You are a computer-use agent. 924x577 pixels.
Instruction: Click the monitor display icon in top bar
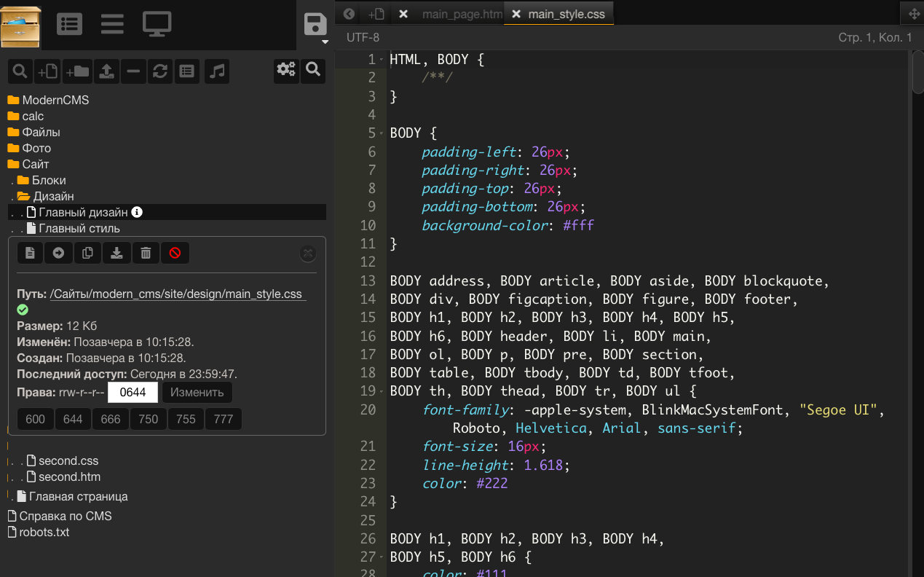[157, 24]
